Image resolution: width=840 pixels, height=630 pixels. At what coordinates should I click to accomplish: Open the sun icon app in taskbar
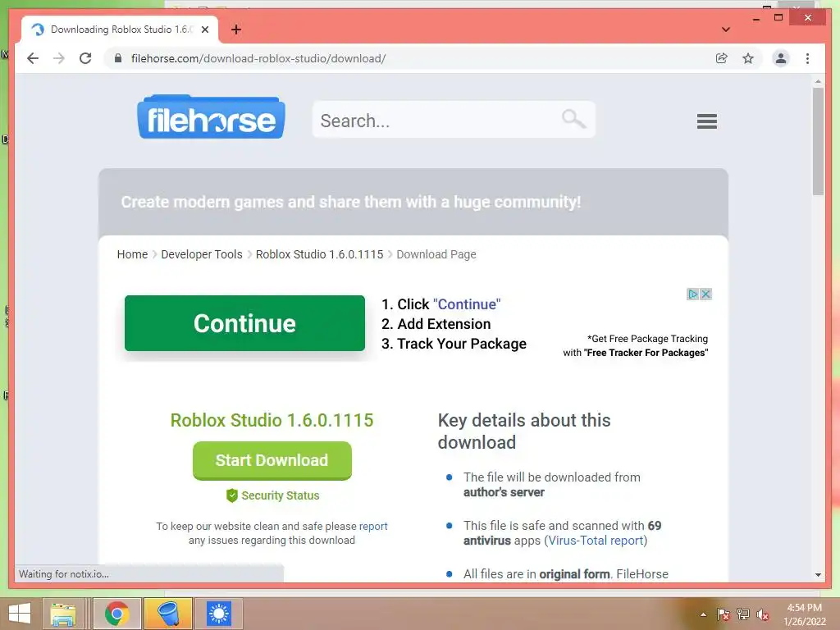click(218, 614)
